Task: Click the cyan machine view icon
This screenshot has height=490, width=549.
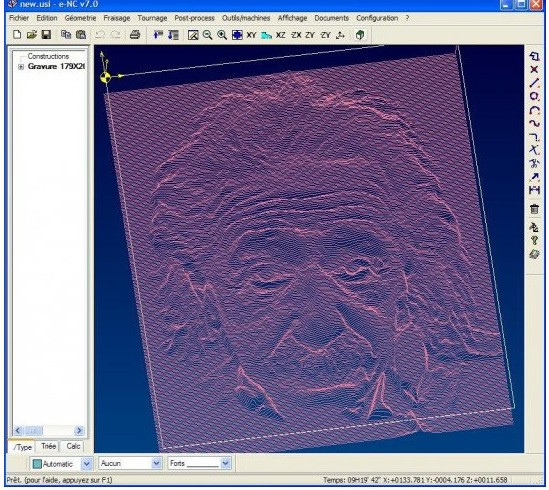Action: (266, 35)
